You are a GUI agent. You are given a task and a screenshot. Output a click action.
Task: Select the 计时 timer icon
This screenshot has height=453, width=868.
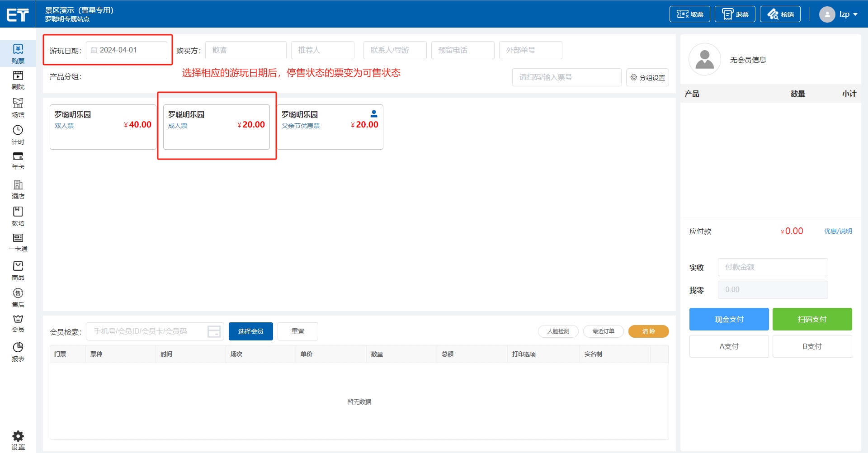click(x=18, y=135)
